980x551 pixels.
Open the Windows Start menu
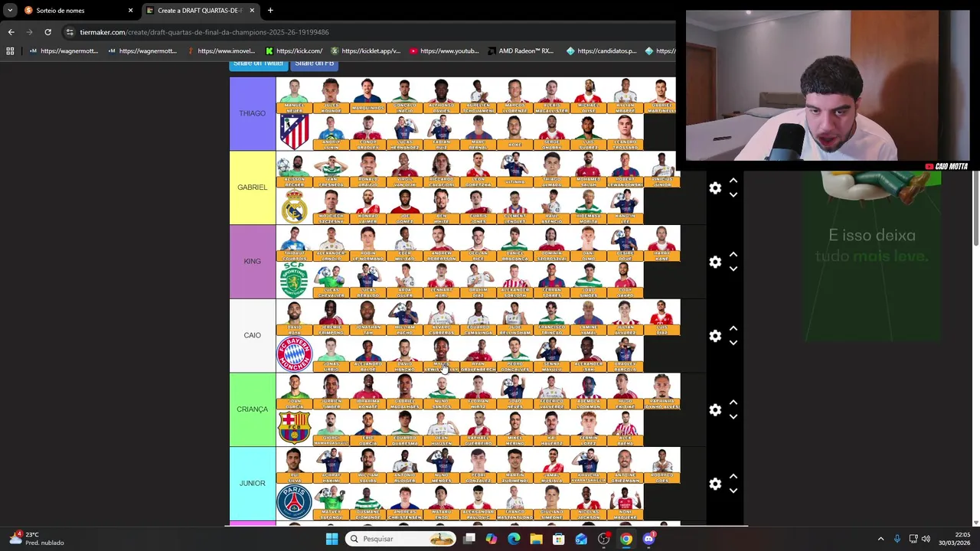coord(332,539)
